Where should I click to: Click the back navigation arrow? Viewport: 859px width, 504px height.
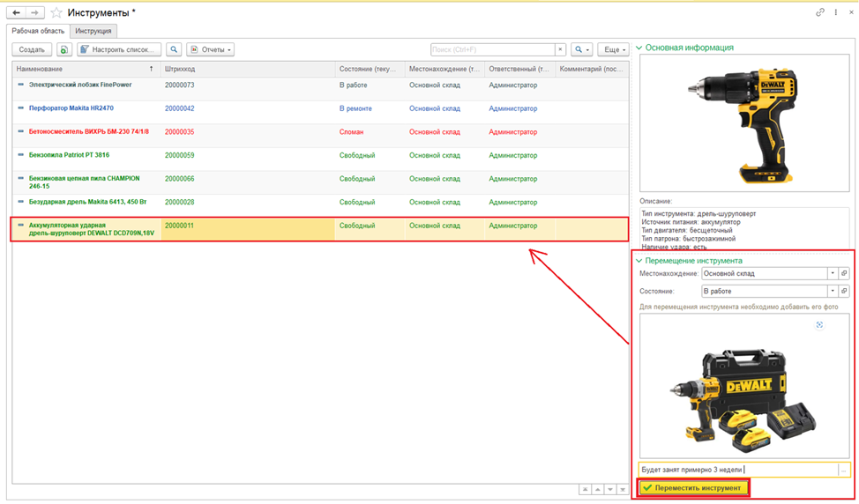click(17, 13)
